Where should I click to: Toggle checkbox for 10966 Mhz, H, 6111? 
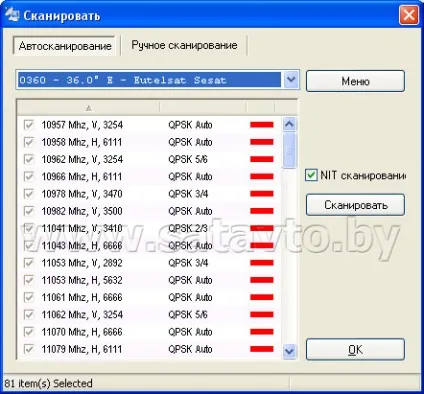coord(29,177)
